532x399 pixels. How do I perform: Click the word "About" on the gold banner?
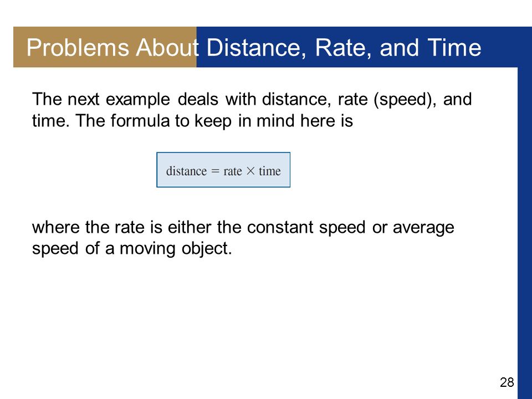tap(167, 47)
